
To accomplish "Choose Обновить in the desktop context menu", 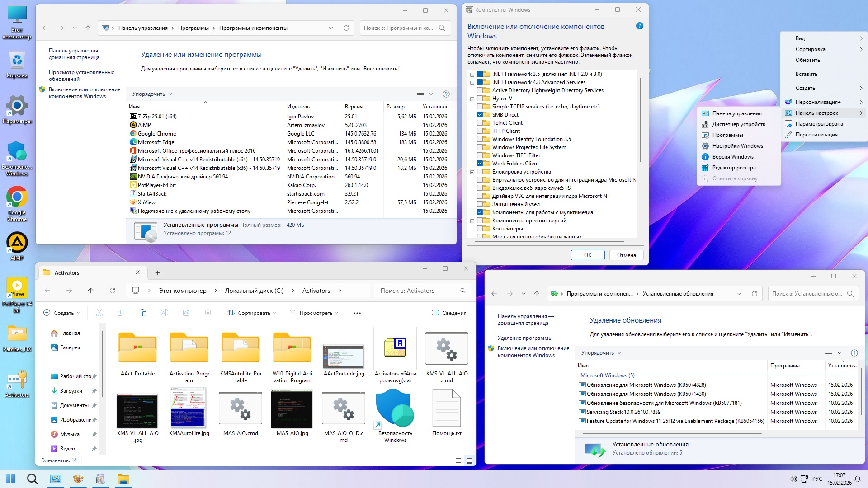I will [807, 60].
